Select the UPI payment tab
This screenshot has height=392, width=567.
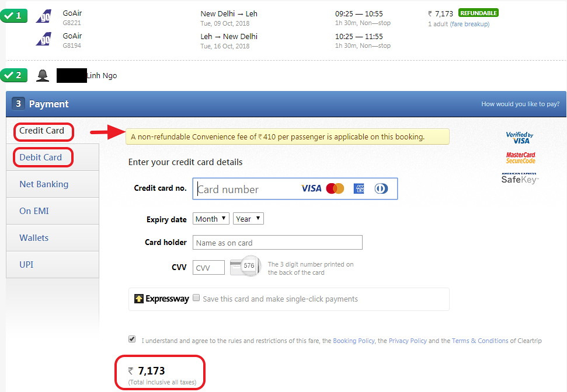53,264
